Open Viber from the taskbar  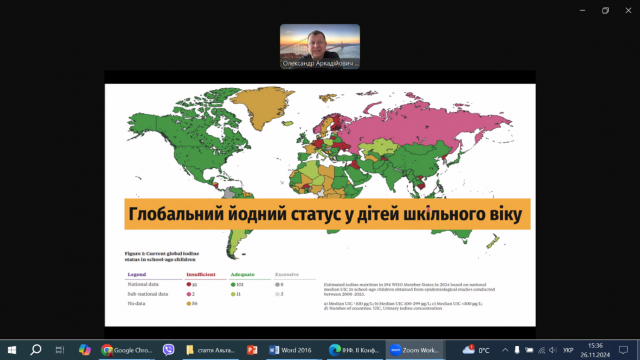[x=169, y=350]
